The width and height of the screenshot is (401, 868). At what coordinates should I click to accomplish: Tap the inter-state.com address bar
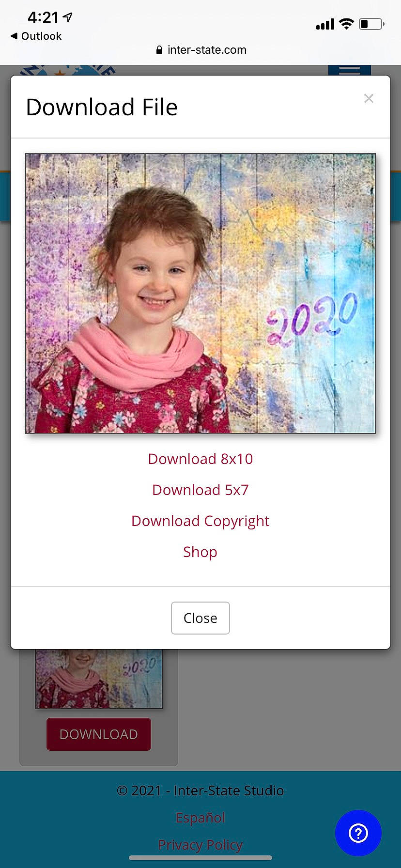pos(200,50)
